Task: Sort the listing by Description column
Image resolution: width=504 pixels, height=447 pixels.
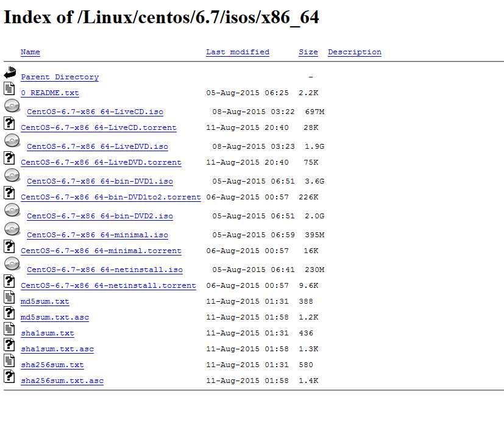Action: (355, 52)
